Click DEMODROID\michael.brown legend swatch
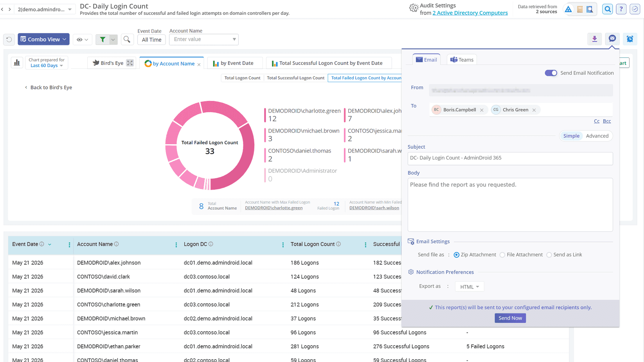The image size is (644, 362). click(x=265, y=135)
